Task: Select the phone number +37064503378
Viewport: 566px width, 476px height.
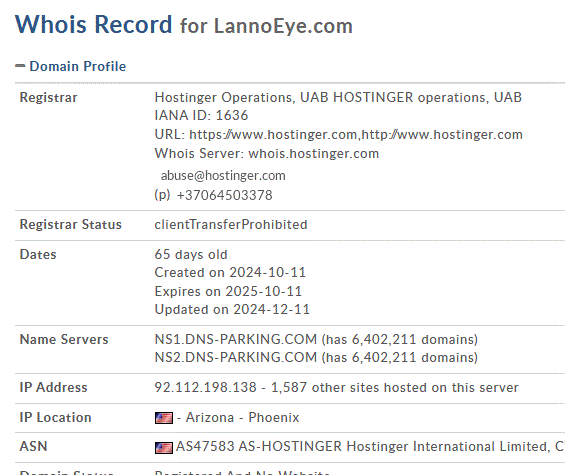Action: click(x=225, y=195)
